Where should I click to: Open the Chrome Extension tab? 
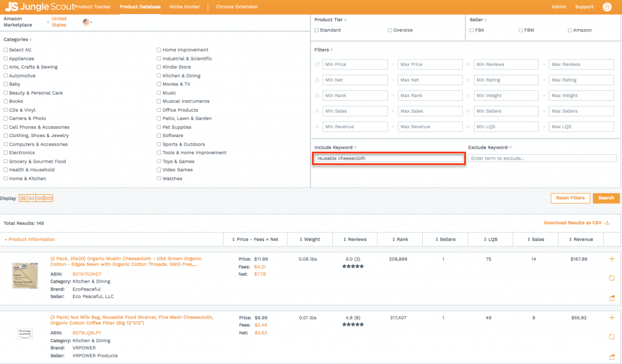click(237, 7)
